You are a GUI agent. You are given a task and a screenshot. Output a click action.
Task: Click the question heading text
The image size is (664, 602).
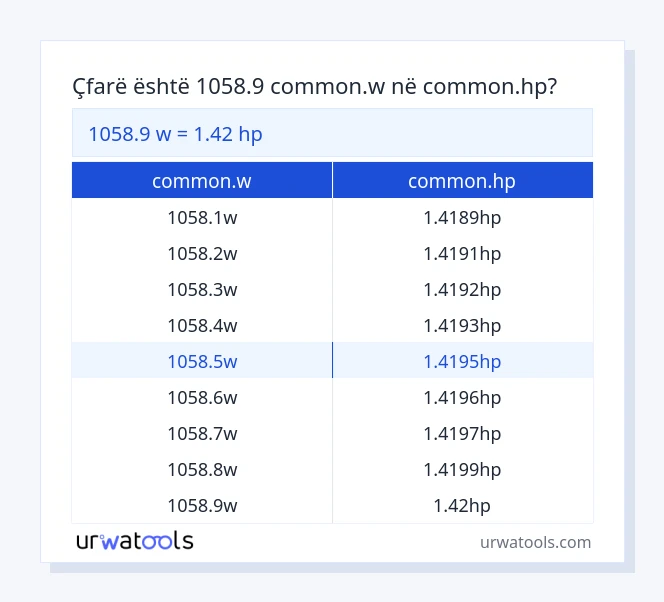tap(315, 86)
